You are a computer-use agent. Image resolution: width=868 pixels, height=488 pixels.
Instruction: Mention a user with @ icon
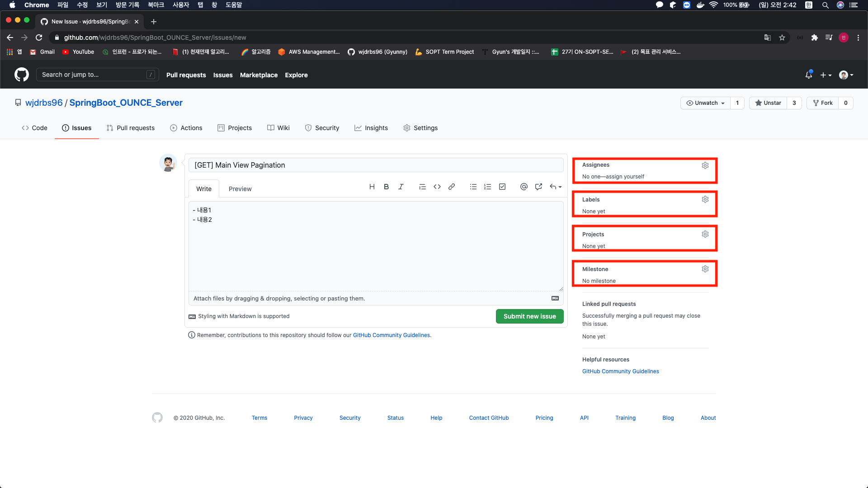524,187
